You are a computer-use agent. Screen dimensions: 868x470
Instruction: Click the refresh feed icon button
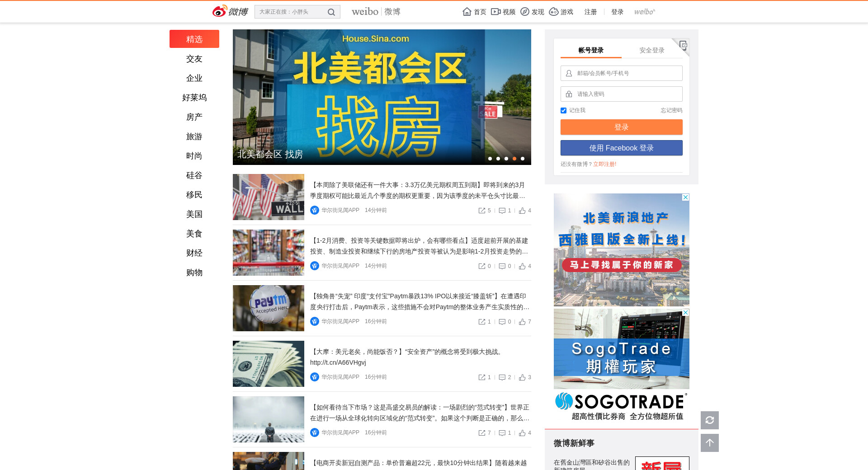(709, 420)
